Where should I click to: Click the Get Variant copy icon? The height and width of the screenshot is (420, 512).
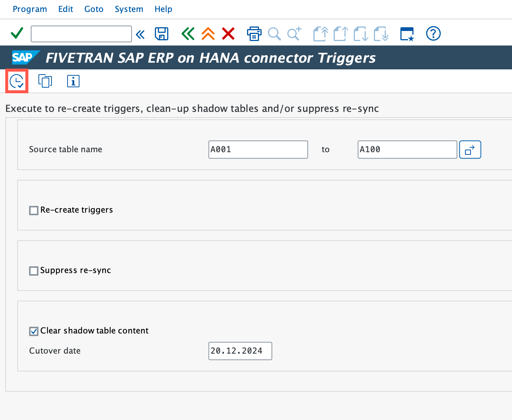pos(45,81)
